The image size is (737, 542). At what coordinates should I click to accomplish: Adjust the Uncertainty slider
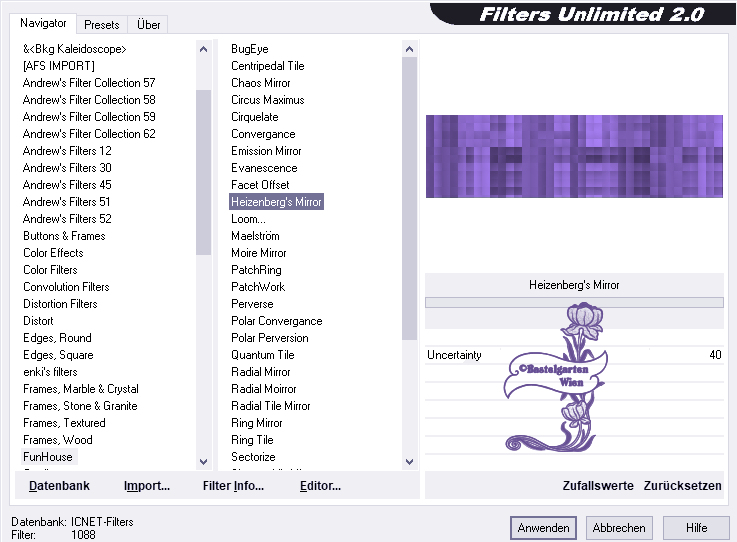tap(574, 355)
